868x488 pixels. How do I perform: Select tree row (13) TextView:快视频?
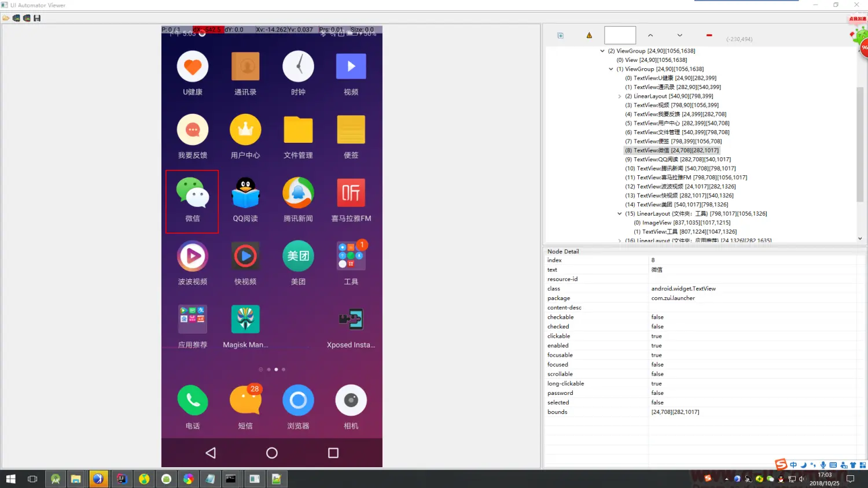(679, 195)
